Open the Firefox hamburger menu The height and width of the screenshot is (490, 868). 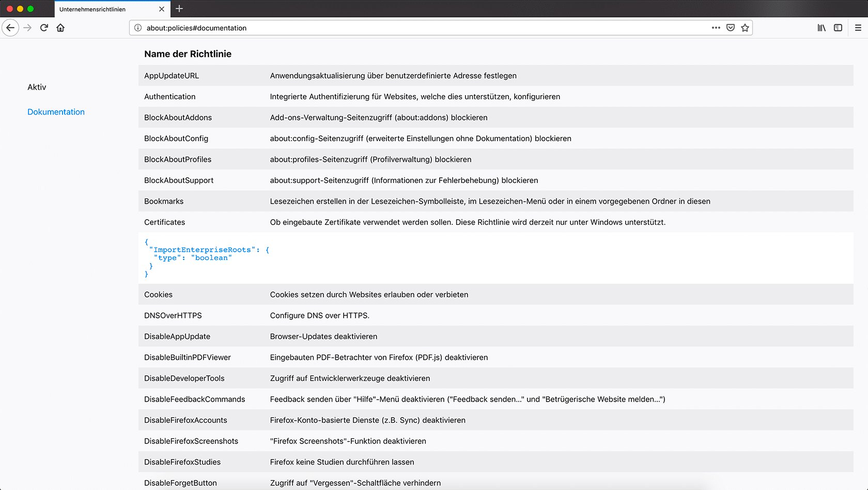[858, 28]
